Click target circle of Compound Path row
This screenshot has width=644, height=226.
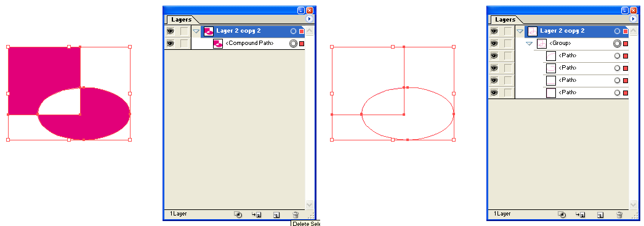(293, 44)
